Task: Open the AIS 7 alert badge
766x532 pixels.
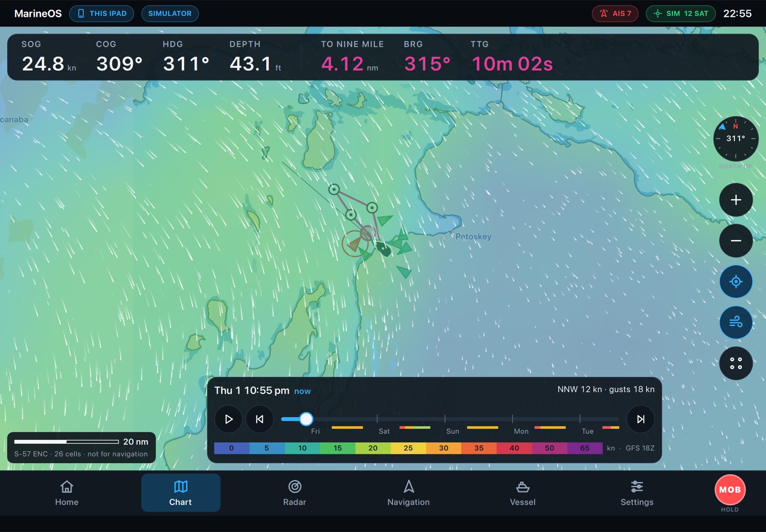Action: point(615,14)
